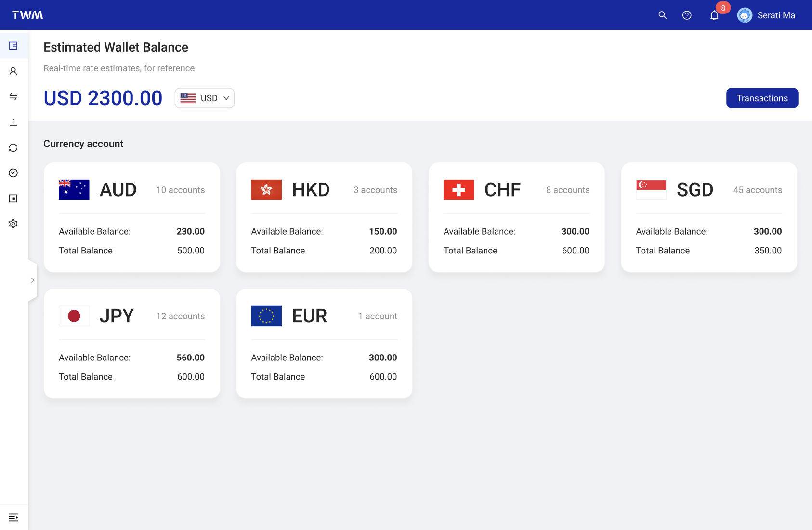Click the Australian flag icon
Screen dimensions: 812x530
pyautogui.click(x=74, y=190)
